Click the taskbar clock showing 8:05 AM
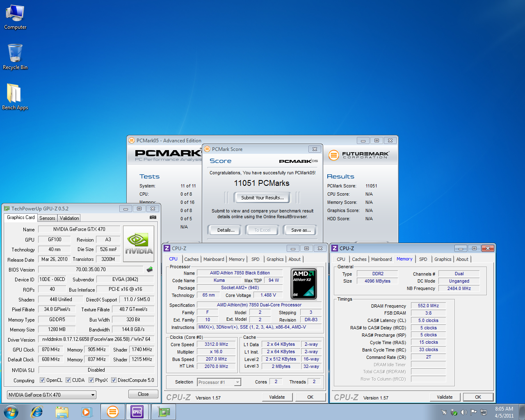 [504, 412]
